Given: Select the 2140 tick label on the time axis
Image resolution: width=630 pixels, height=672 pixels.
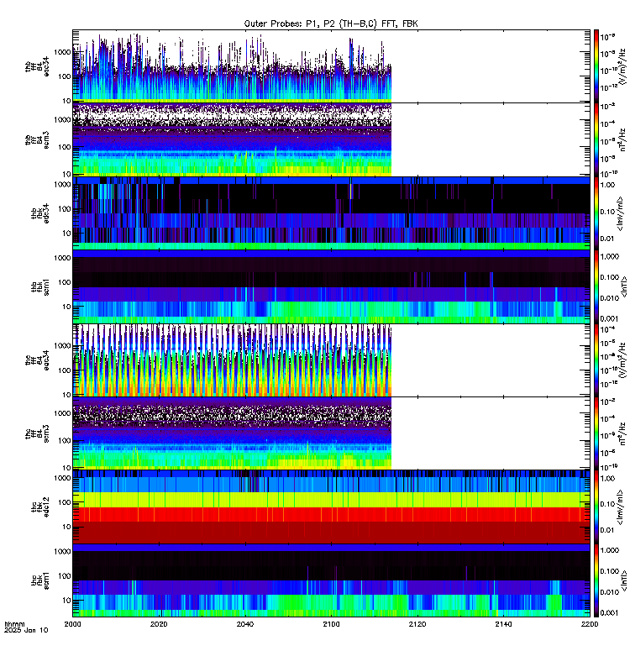Looking at the screenshot, I should [503, 624].
